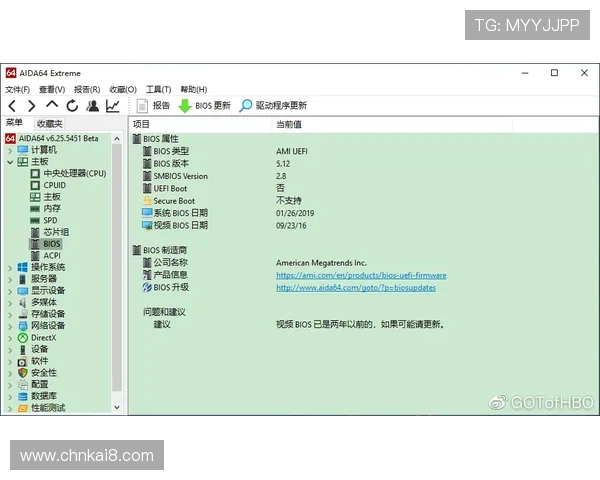Expand the 存储设备 tree node

point(10,315)
